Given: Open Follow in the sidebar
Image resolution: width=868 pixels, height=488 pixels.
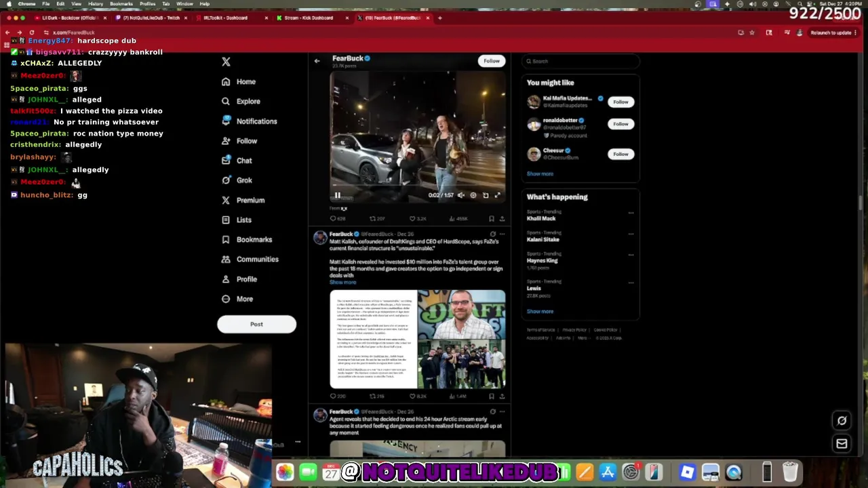Looking at the screenshot, I should coord(239,140).
